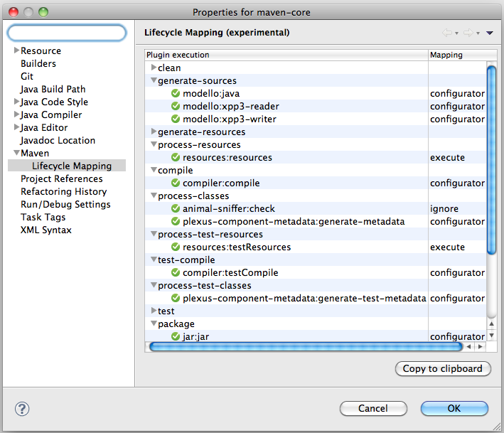Click green check icon beside resources:resources

pyautogui.click(x=176, y=158)
